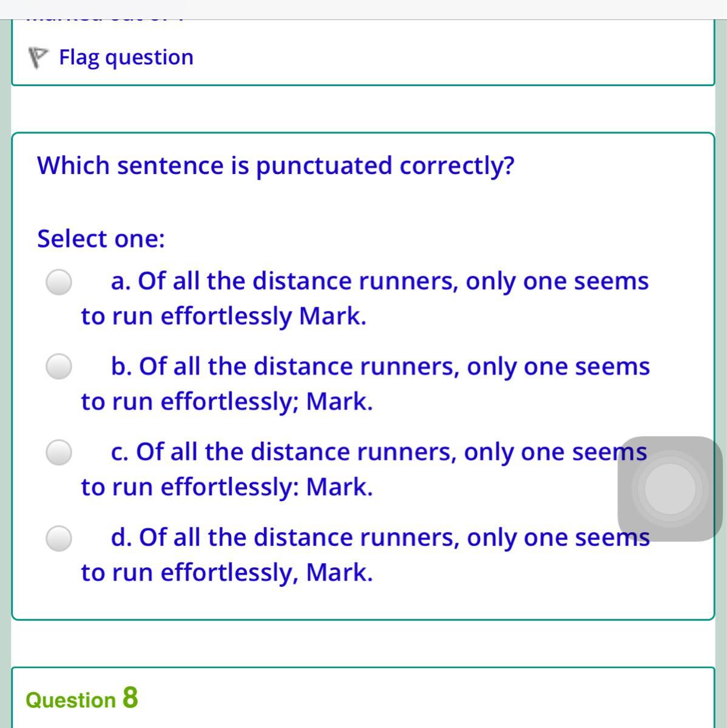Click 'Which sentence is punctuated correctly?' text

click(x=276, y=165)
